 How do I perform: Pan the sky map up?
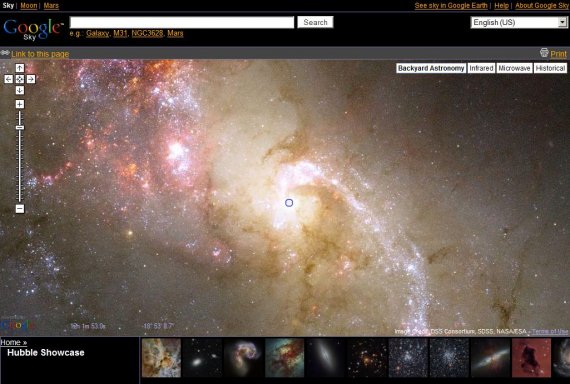tap(20, 68)
